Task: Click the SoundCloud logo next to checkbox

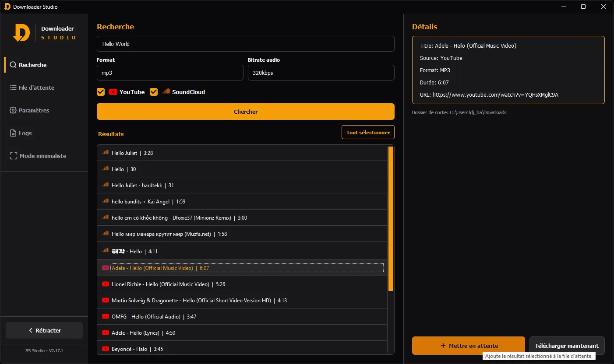Action: coord(166,91)
